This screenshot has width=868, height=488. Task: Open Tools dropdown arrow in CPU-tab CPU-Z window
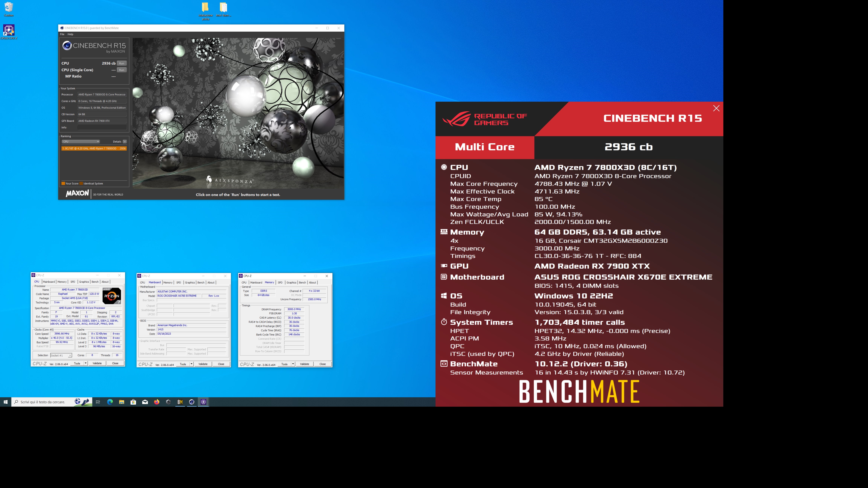pos(86,363)
